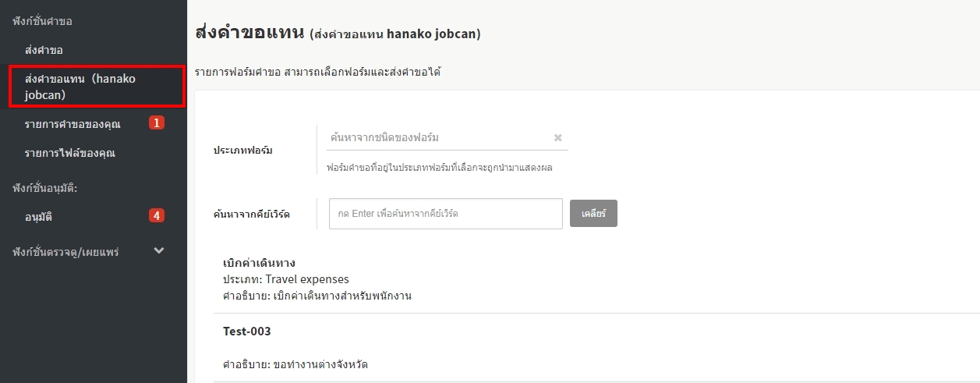Go to รายการไฟล์ของคุณ in the sidebar

69,153
